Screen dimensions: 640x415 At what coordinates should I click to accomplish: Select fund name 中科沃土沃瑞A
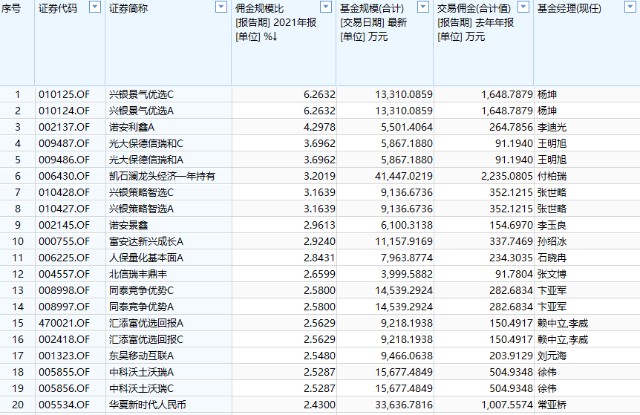pos(141,372)
